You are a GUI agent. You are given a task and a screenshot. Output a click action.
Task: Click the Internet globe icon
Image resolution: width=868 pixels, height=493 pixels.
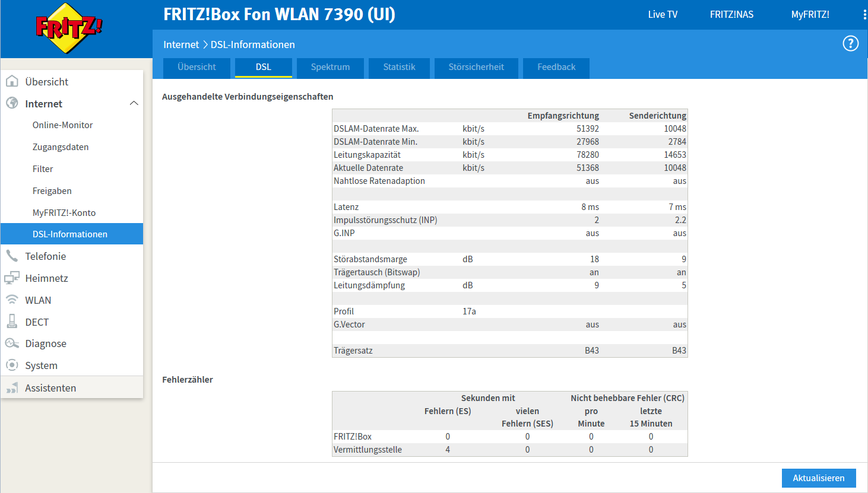[12, 103]
